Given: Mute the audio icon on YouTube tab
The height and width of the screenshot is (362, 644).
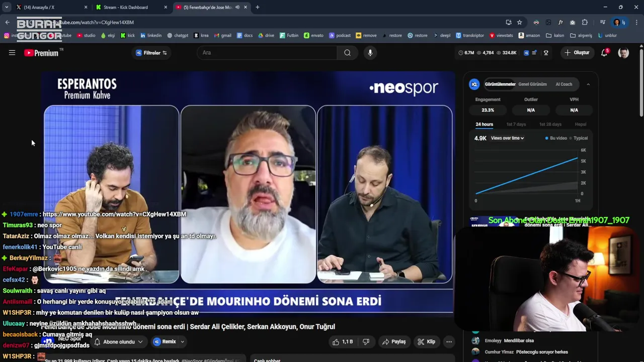Looking at the screenshot, I should pos(237,7).
